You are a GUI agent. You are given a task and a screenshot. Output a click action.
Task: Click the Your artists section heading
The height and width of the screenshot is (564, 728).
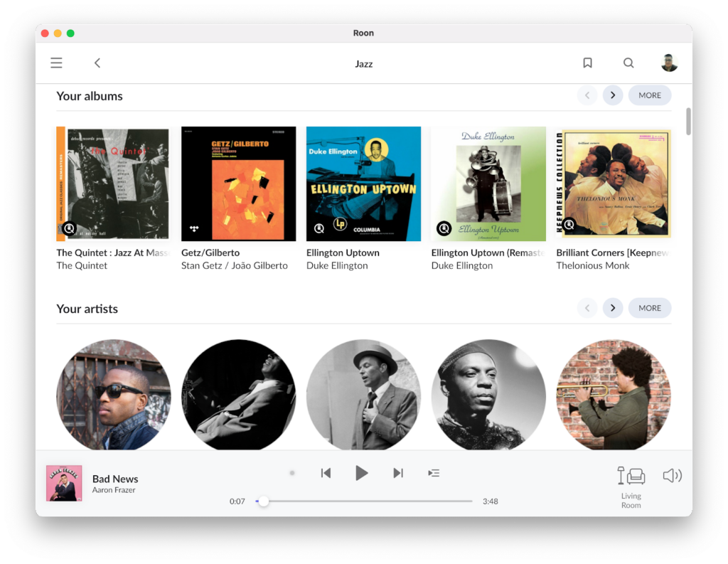point(87,309)
